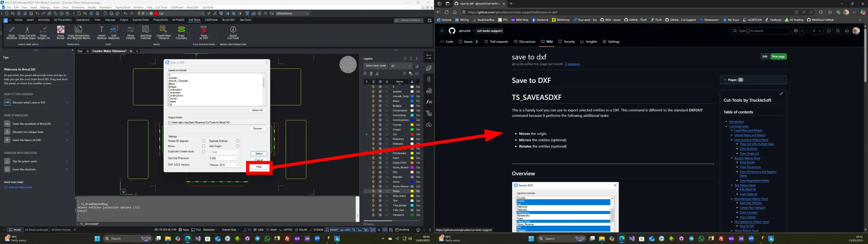Click the Draw Multiline tool
Screen dimensions: 868x244
point(12,33)
